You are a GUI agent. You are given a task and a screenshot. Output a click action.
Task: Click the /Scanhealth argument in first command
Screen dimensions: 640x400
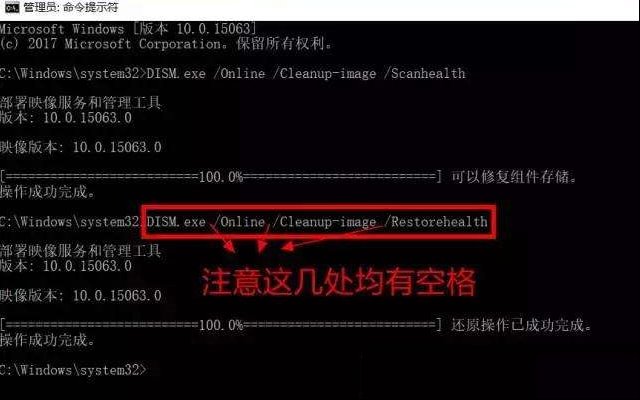point(424,73)
